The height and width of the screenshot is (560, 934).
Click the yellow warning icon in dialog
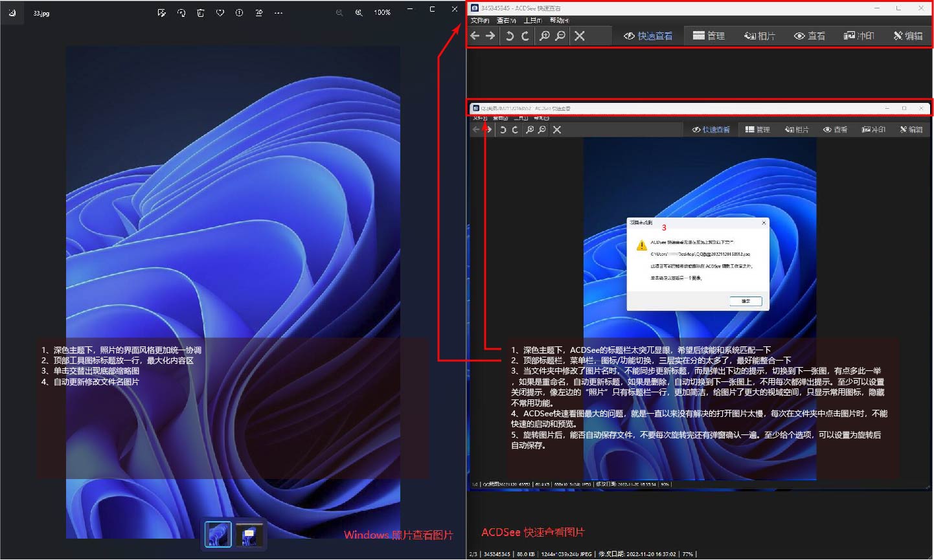point(641,245)
